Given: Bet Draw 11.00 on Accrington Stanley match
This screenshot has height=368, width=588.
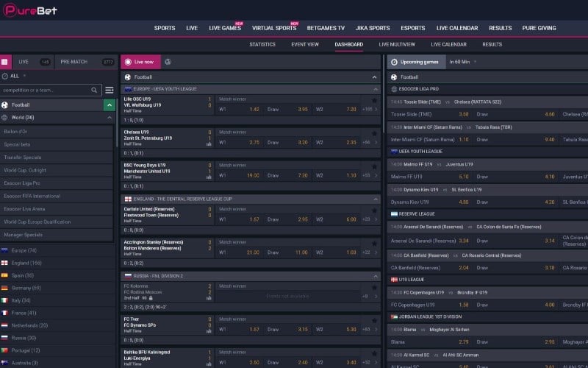Looking at the screenshot, I should [x=287, y=252].
